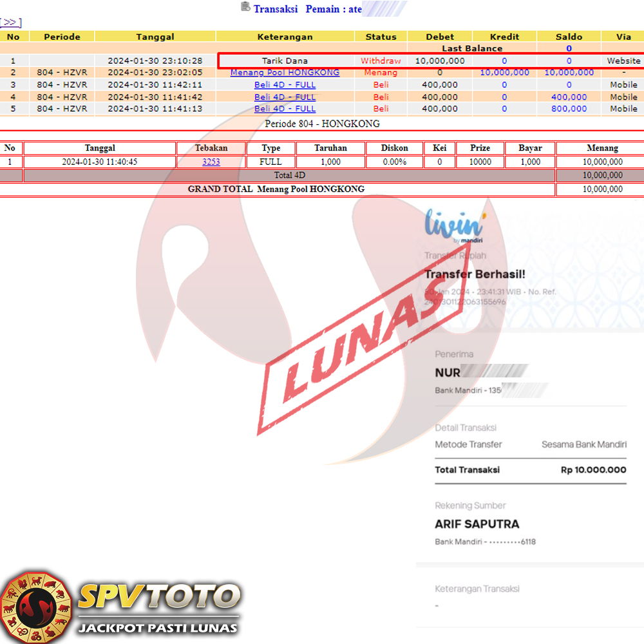Click the SPVTOTO zodiac wheel emblem
This screenshot has width=644, height=644.
tap(35, 607)
